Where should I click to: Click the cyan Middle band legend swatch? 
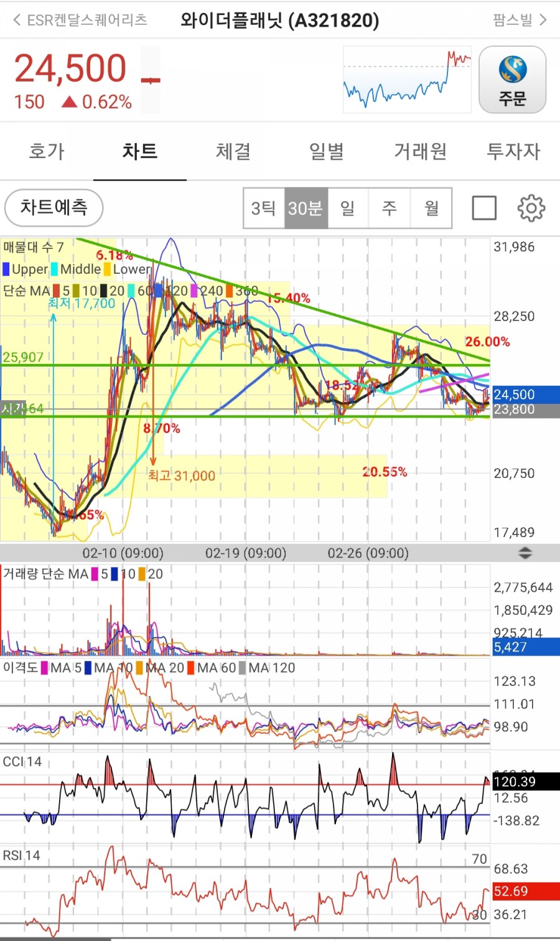pyautogui.click(x=55, y=269)
